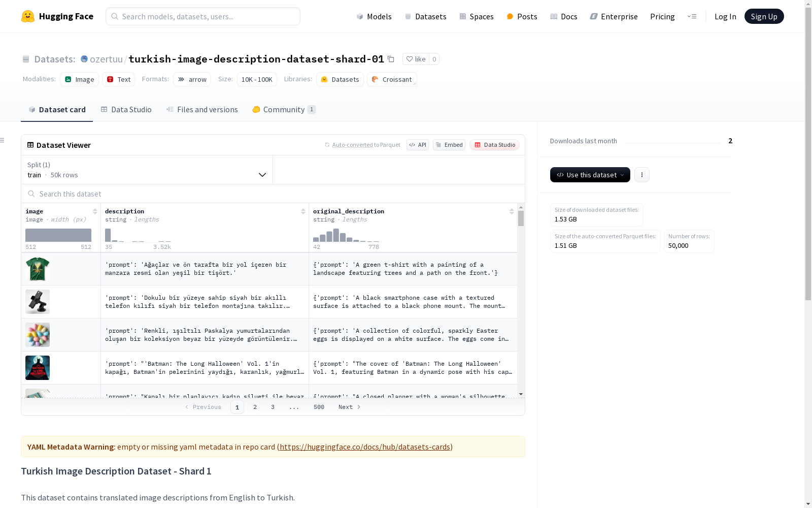This screenshot has height=508, width=812.
Task: Click the ozertuu username link
Action: (x=106, y=59)
